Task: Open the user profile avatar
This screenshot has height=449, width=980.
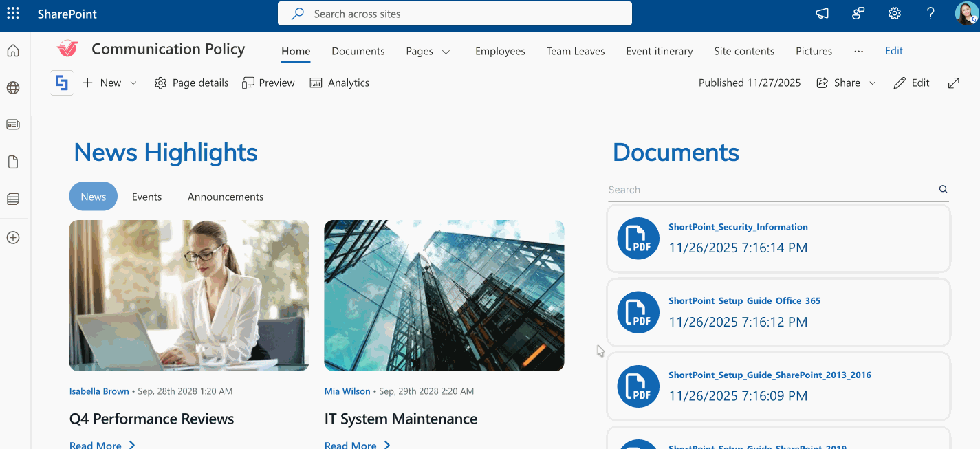Action: 966,13
